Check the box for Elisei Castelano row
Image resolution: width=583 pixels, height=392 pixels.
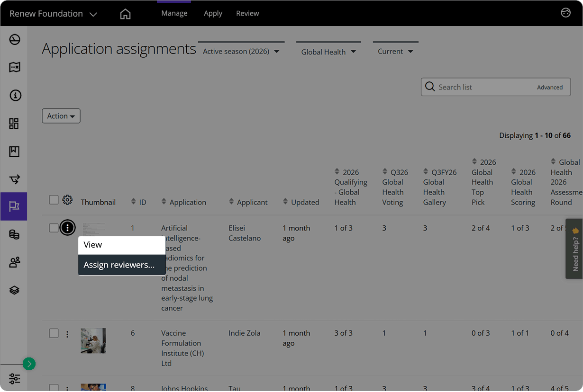[x=54, y=228]
